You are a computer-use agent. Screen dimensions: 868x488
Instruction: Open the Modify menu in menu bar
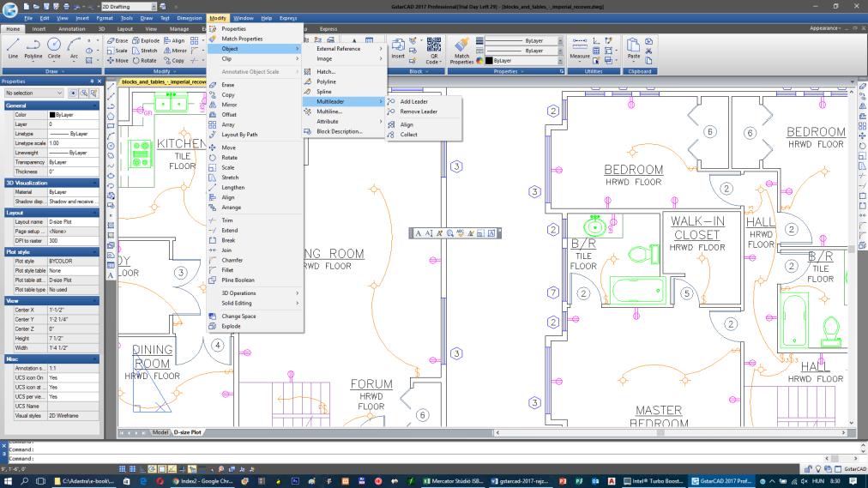(218, 18)
